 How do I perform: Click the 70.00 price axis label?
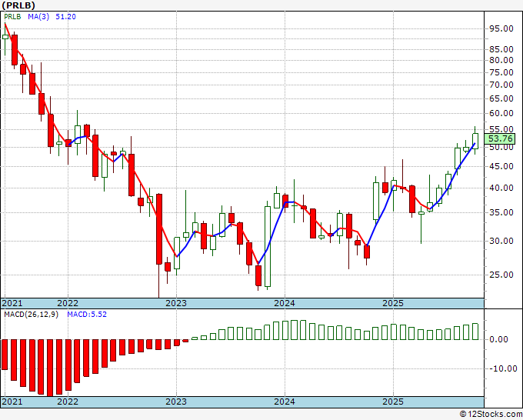501,85
